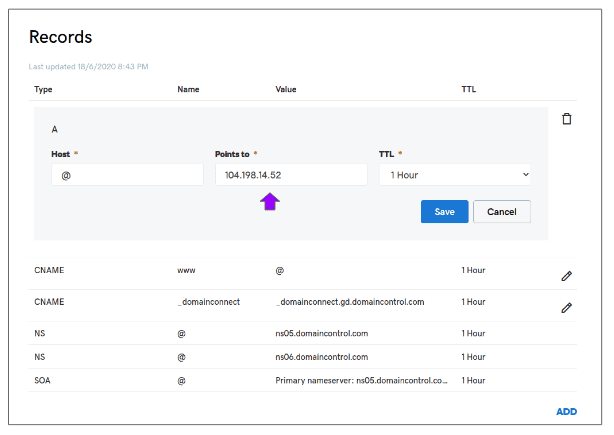Click the Host input field

[x=127, y=175]
